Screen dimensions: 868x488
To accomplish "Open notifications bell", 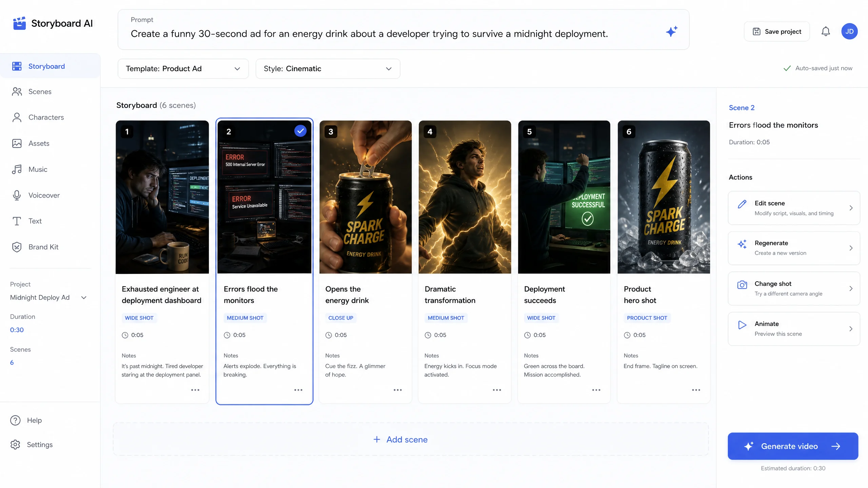I will tap(826, 32).
